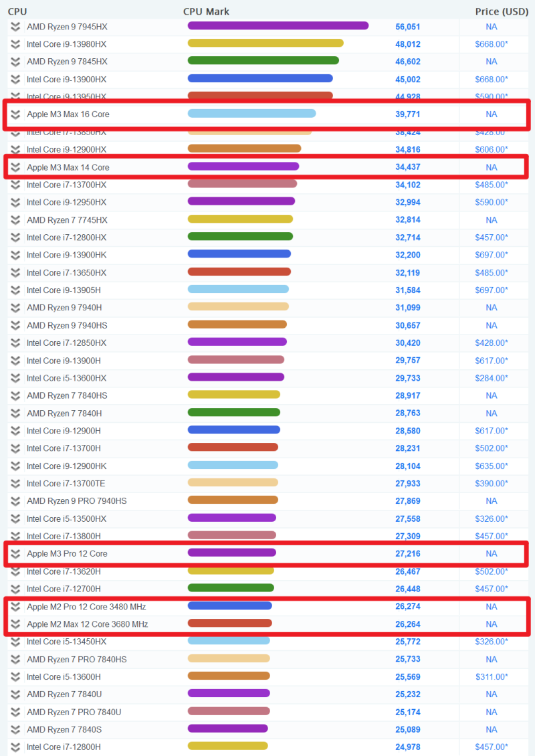This screenshot has width=535, height=756.
Task: Click the NA price for Apple M3 Pro 12 Core
Action: tap(491, 553)
